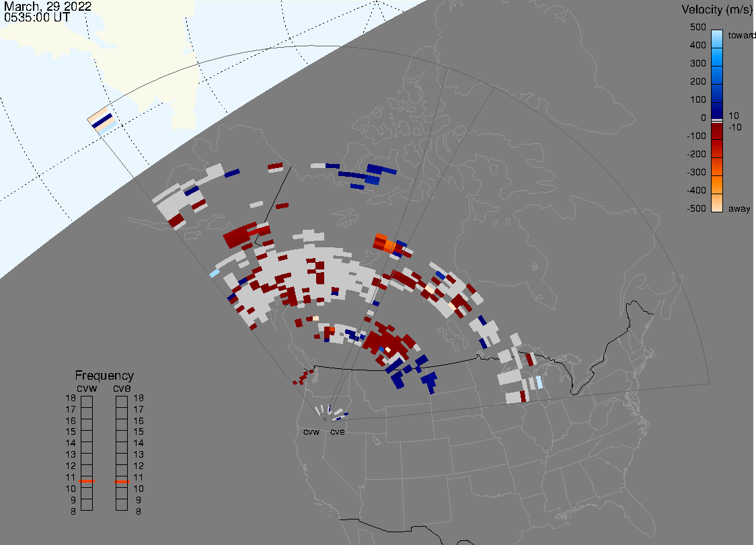Screen dimensions: 756x545
Task: Select the 500 tick on velocity scale
Action: point(697,27)
